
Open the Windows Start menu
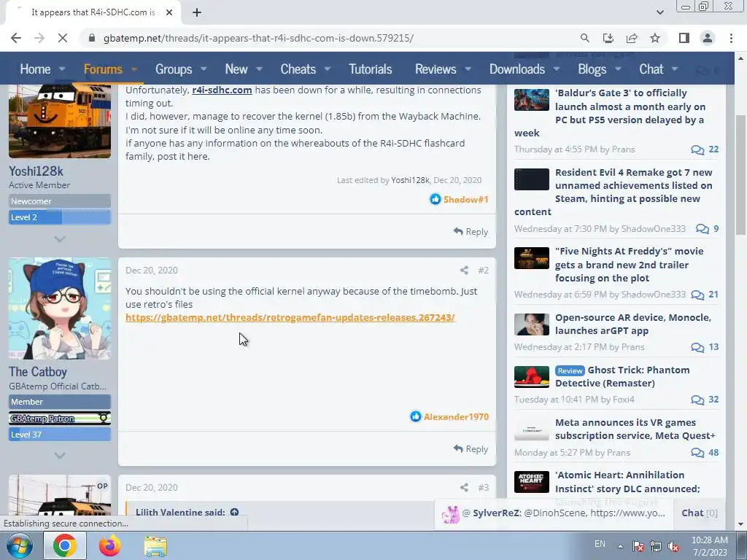tap(20, 545)
